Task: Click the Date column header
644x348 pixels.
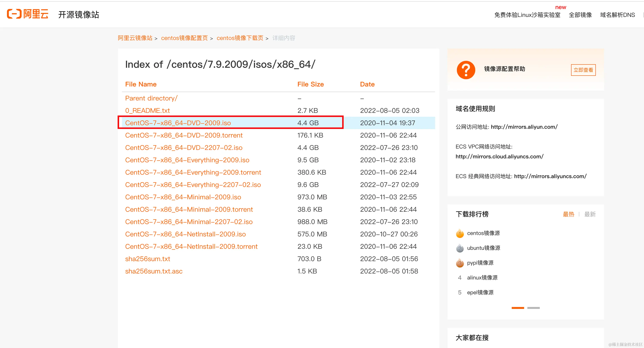Action: coord(367,84)
